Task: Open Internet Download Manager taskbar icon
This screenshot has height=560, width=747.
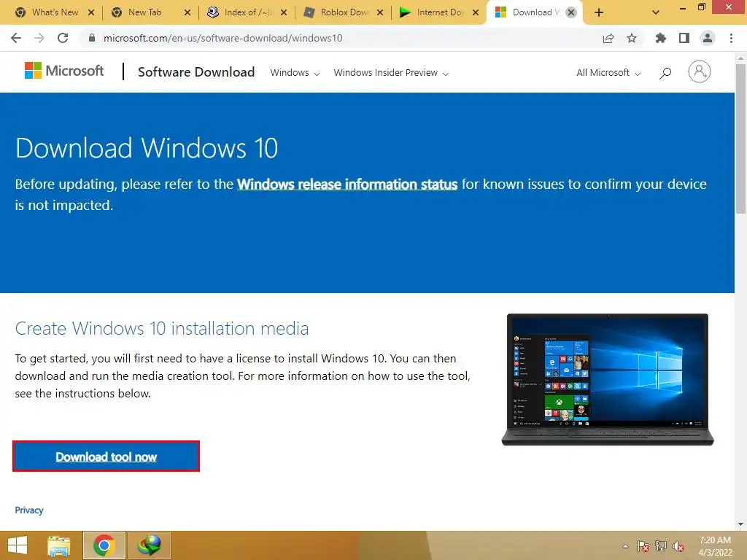Action: [149, 545]
